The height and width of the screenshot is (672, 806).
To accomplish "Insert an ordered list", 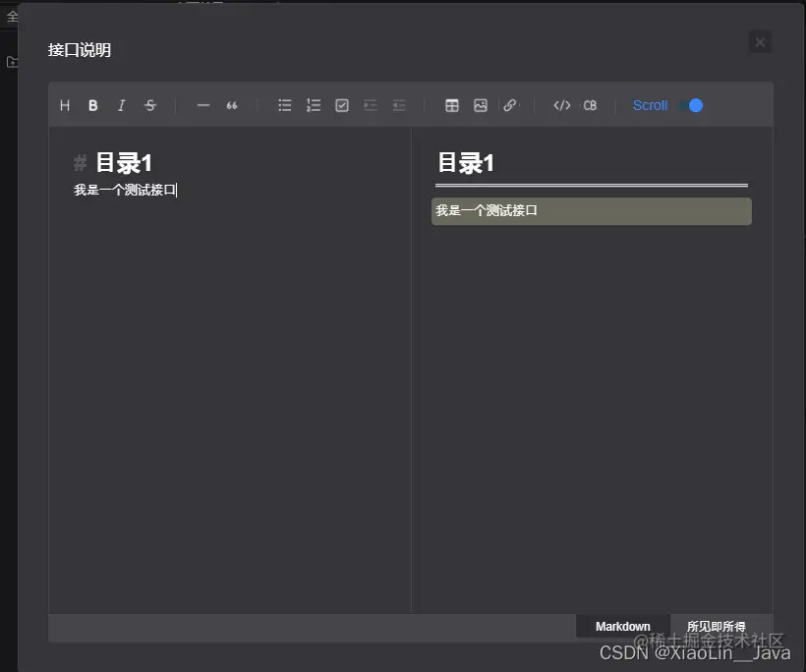I will coord(313,105).
